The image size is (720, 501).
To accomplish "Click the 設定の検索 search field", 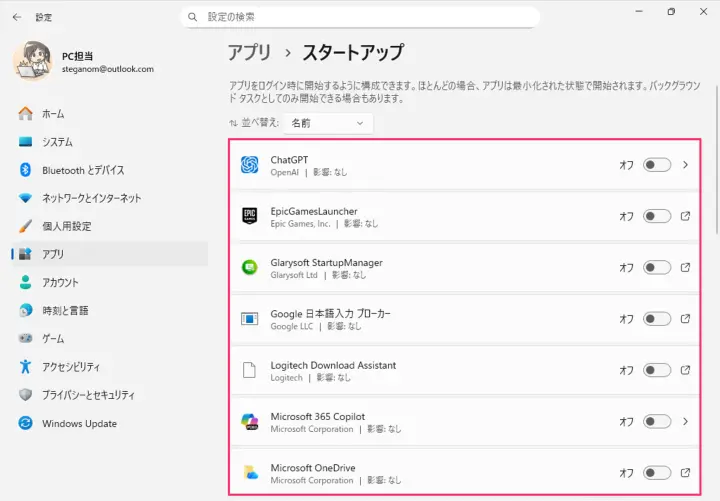I will point(360,17).
